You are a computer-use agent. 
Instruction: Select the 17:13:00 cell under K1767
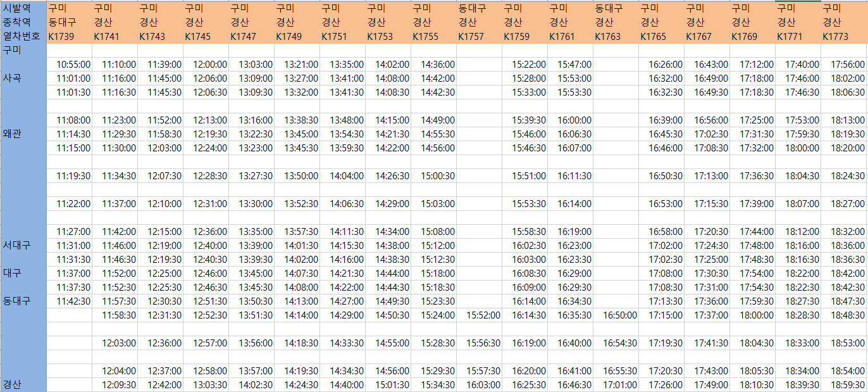coord(707,175)
